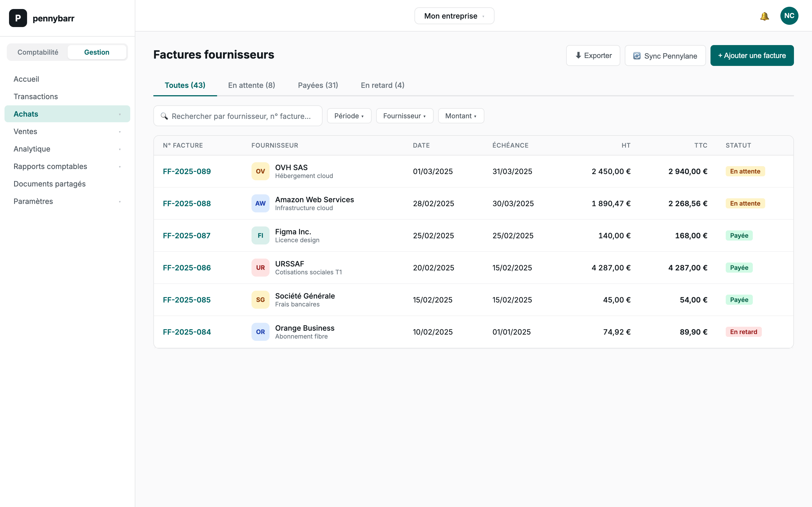The width and height of the screenshot is (812, 507).
Task: Open the Période filter dropdown
Action: pyautogui.click(x=349, y=116)
